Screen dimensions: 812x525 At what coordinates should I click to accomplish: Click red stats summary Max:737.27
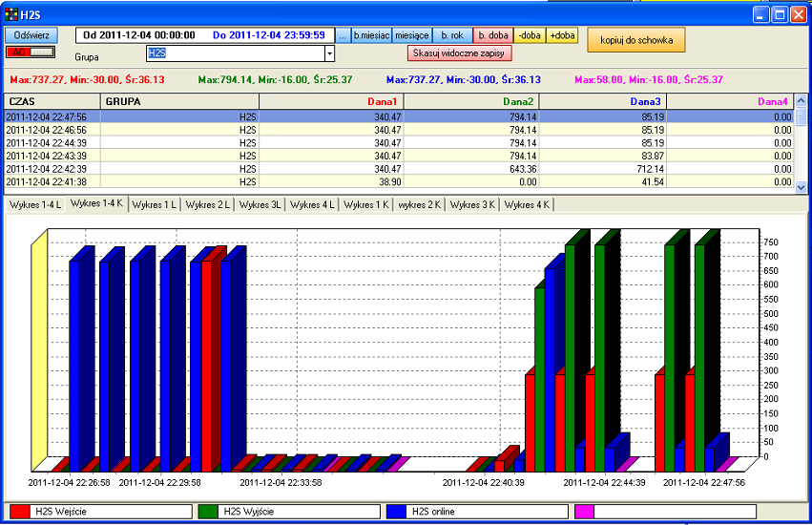(x=87, y=80)
